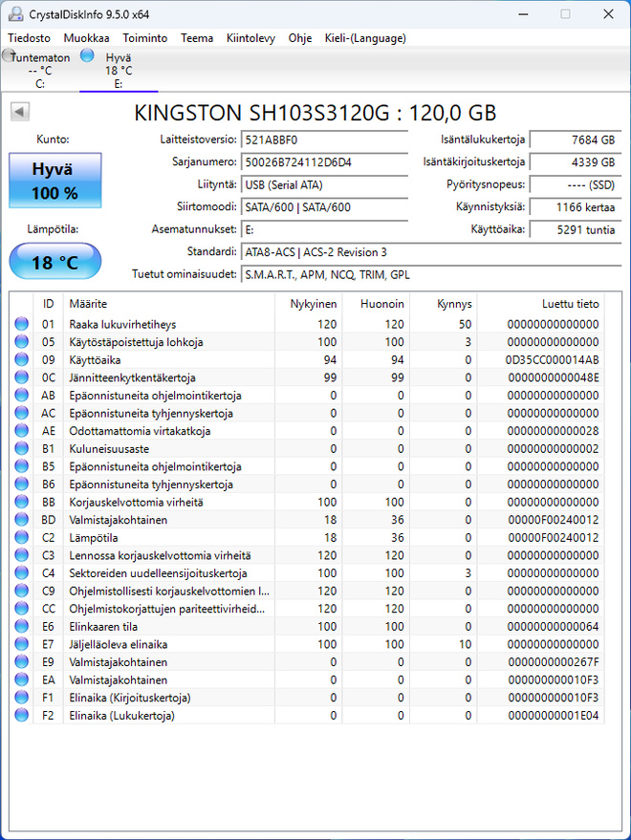Select the Kuluneisuusaste attribute text
Image resolution: width=631 pixels, height=840 pixels.
109,449
